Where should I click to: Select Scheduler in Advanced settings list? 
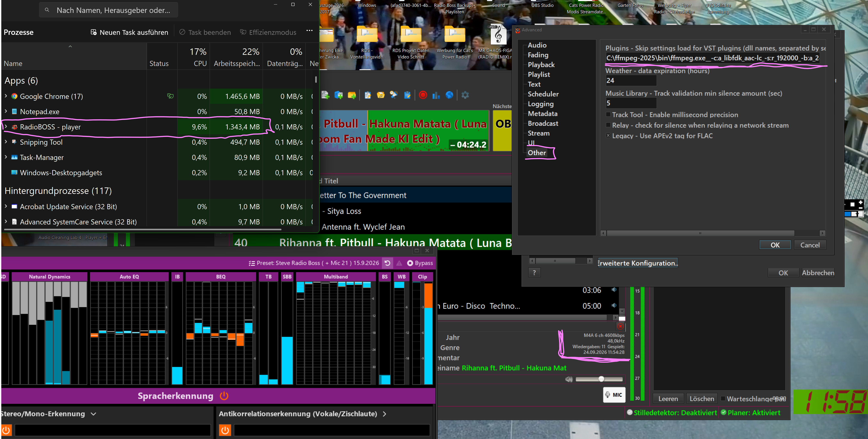[543, 94]
